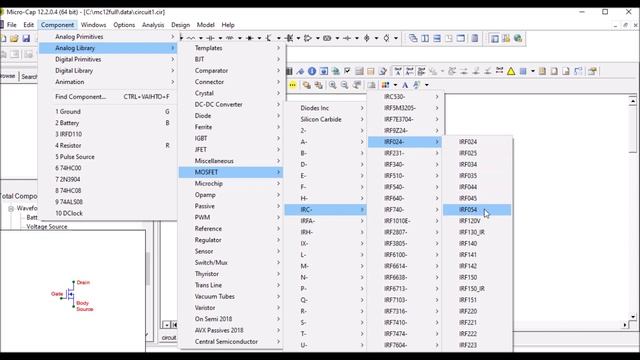Expand the Digital Primitives submenu
The image size is (640, 360).
[108, 59]
